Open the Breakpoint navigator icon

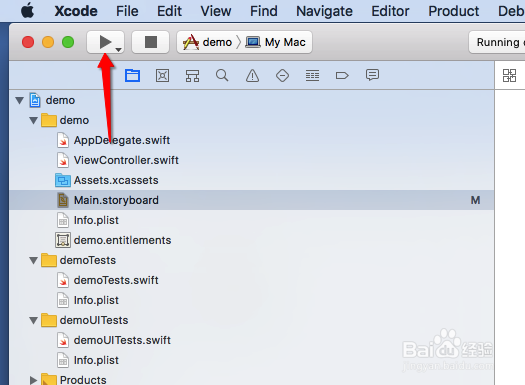[342, 76]
